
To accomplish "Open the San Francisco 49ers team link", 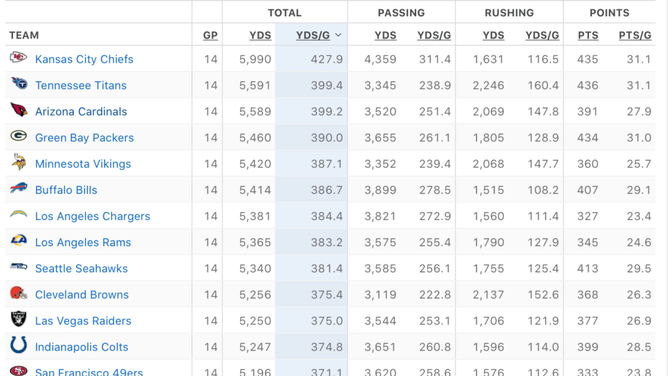I will 89,372.
